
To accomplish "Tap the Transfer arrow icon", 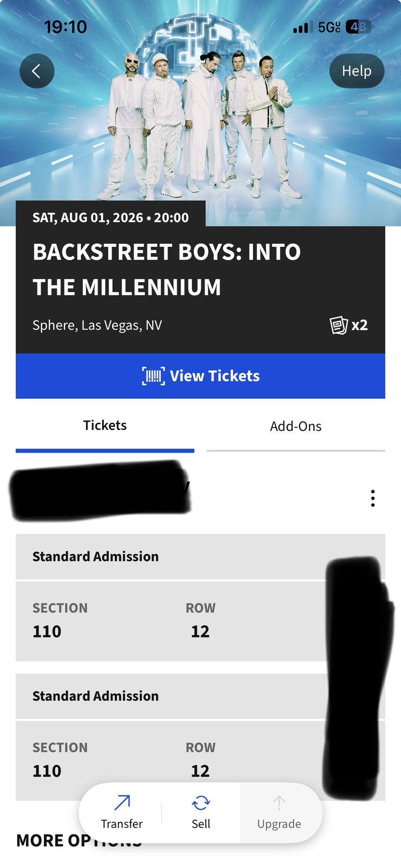I will (122, 803).
